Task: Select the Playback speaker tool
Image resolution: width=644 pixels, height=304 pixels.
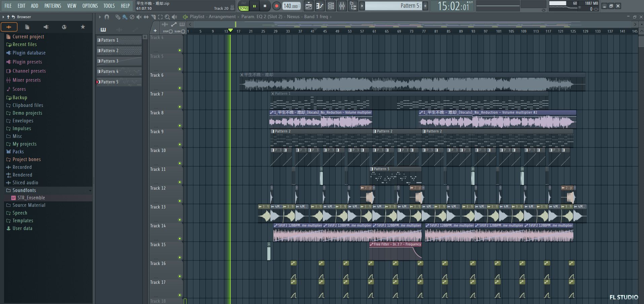Action: (x=174, y=17)
